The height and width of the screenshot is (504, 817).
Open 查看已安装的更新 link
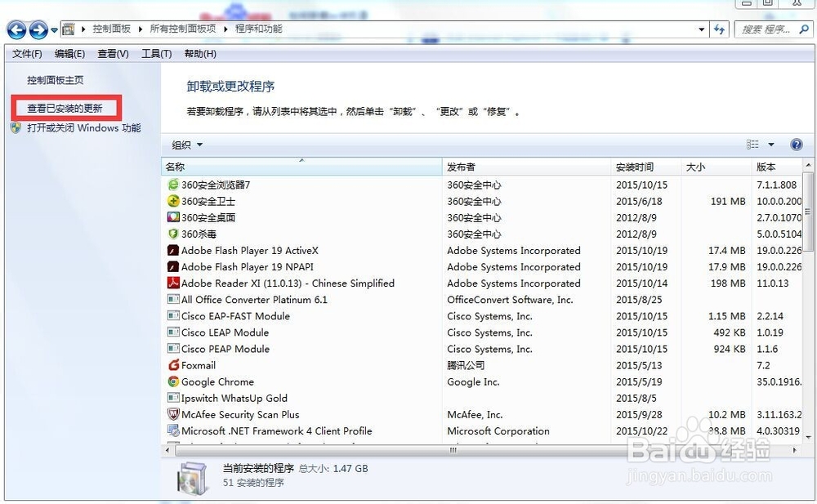click(65, 107)
